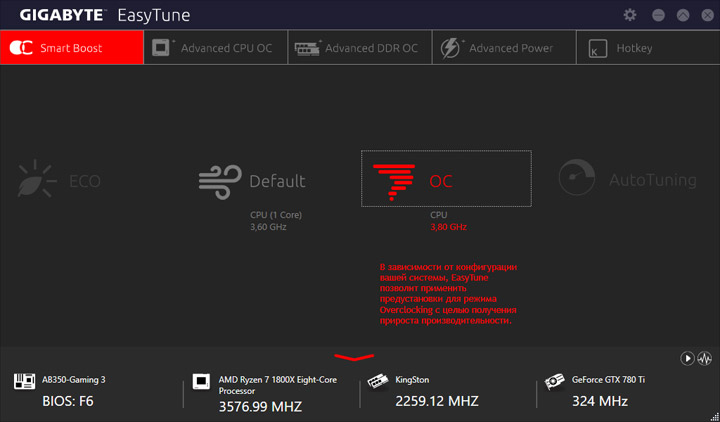Click the AB350-Gaming 3 board name
720x422 pixels.
coord(73,380)
